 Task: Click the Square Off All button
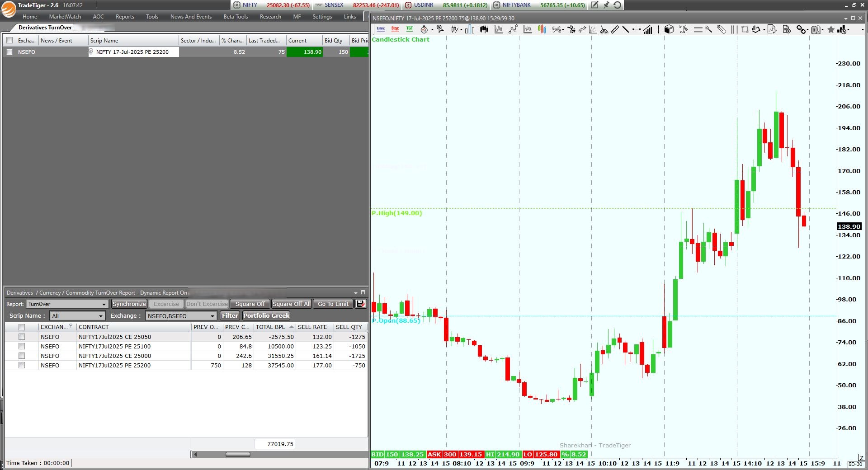click(292, 304)
